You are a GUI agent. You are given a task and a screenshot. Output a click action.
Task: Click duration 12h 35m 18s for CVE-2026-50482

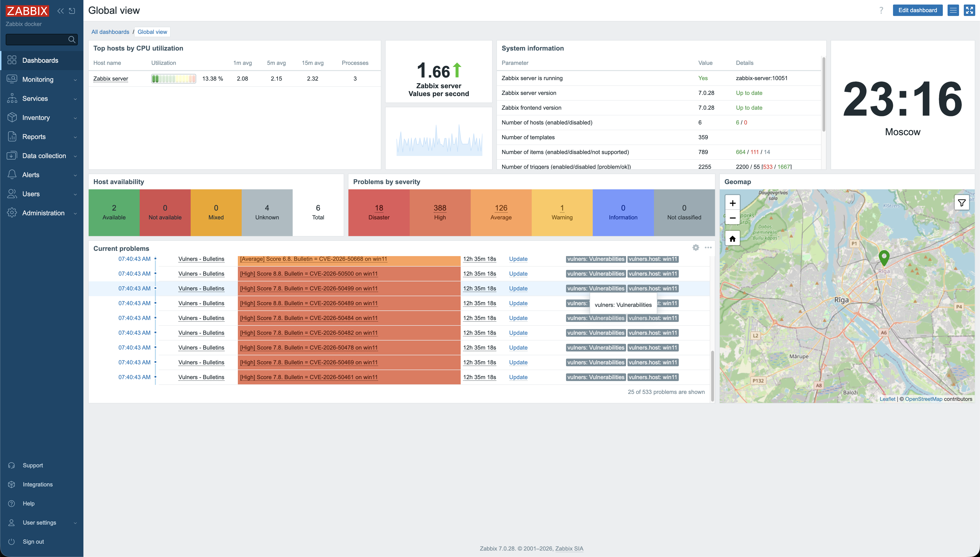click(480, 333)
